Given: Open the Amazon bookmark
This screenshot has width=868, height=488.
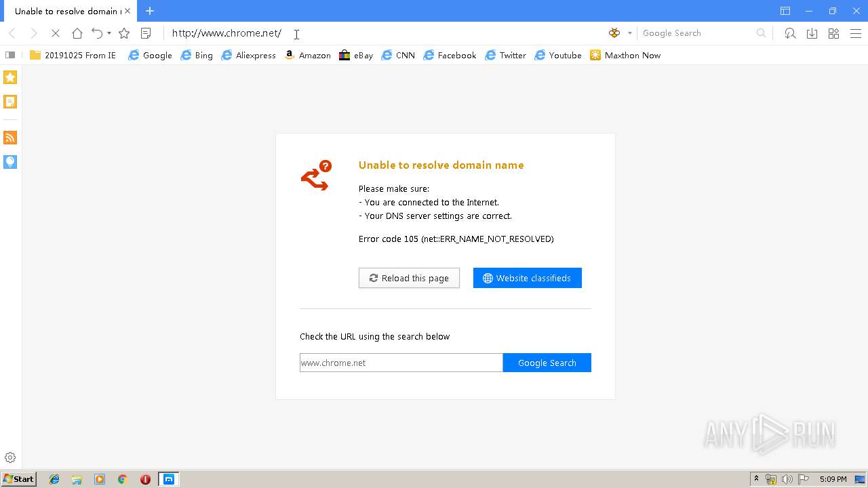Looking at the screenshot, I should (308, 56).
